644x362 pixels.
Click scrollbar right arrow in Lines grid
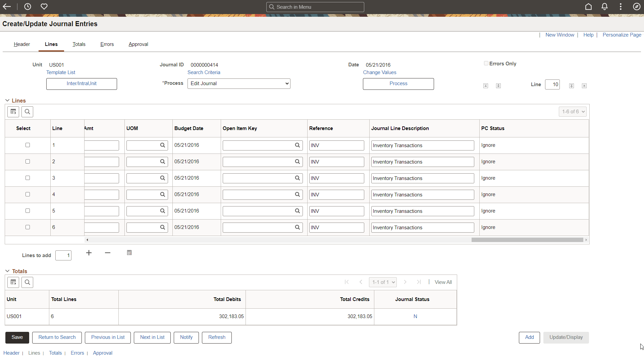tap(586, 240)
